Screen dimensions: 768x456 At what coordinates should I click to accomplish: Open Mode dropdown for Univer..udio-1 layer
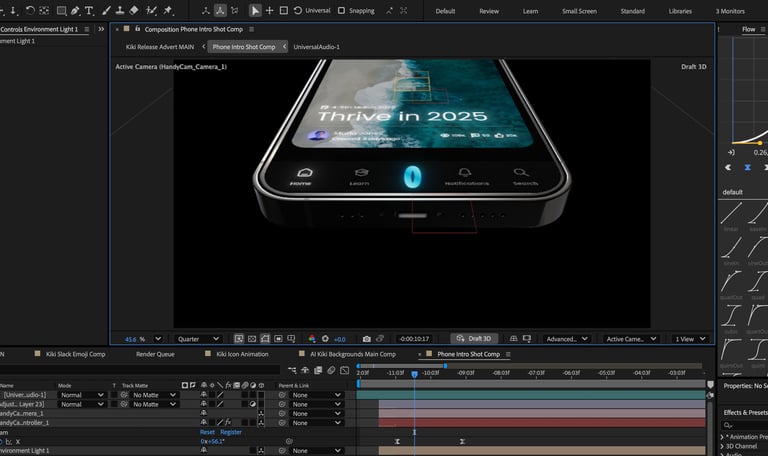(81, 395)
